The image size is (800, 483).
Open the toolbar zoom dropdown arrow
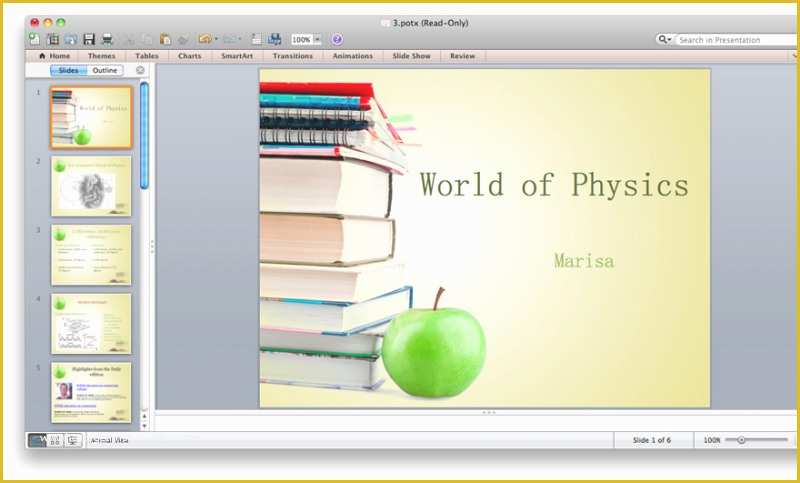(x=317, y=39)
